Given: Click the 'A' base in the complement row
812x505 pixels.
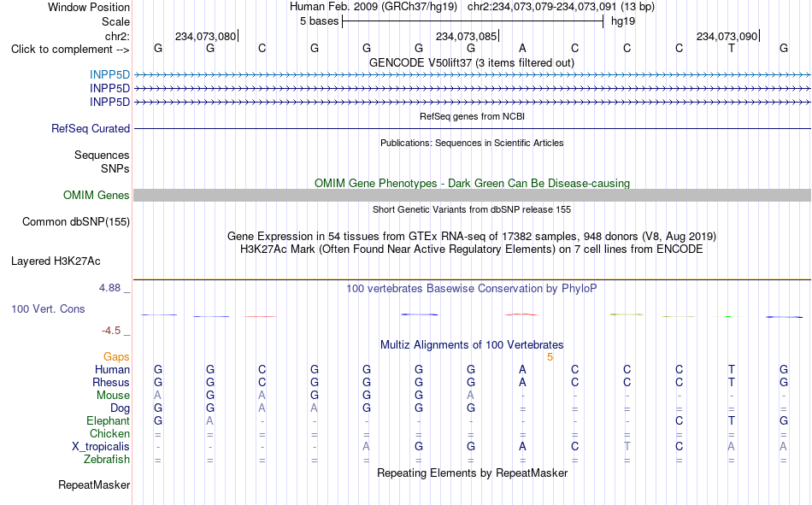Looking at the screenshot, I should (522, 48).
